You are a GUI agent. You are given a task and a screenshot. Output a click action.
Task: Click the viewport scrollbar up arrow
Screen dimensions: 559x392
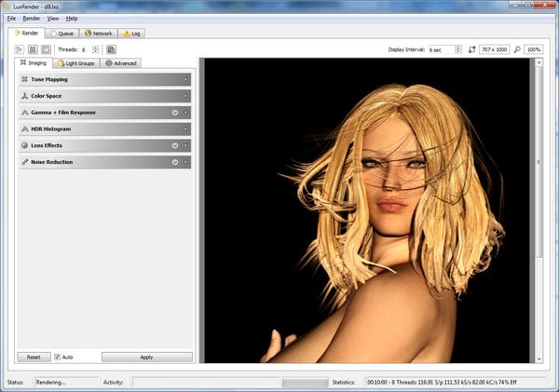coord(539,62)
